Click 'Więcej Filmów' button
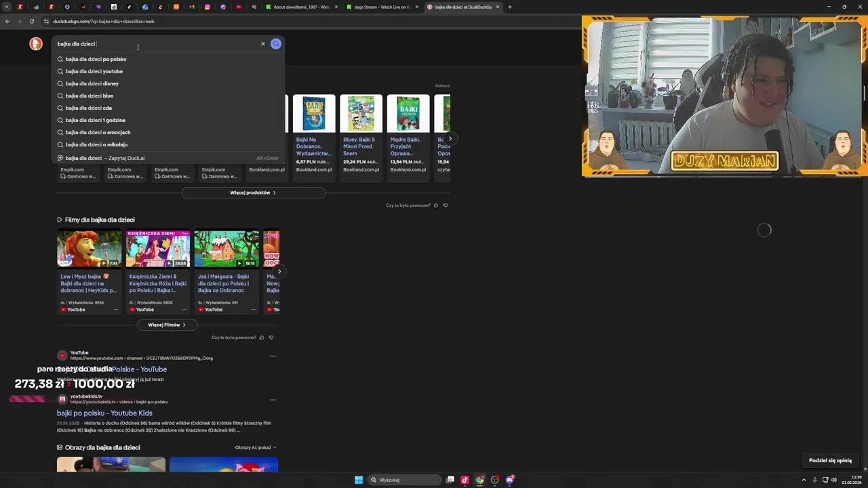Image resolution: width=868 pixels, height=488 pixels. pyautogui.click(x=167, y=325)
